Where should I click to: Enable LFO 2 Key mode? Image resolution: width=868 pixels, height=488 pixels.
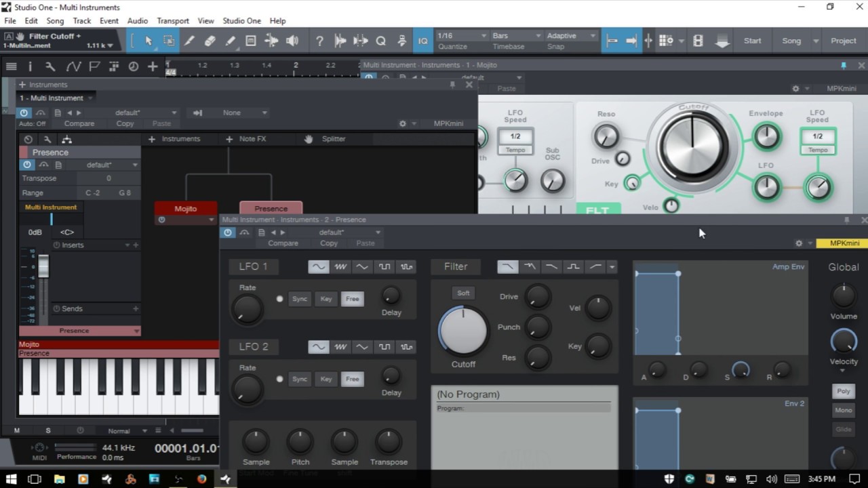(x=326, y=380)
